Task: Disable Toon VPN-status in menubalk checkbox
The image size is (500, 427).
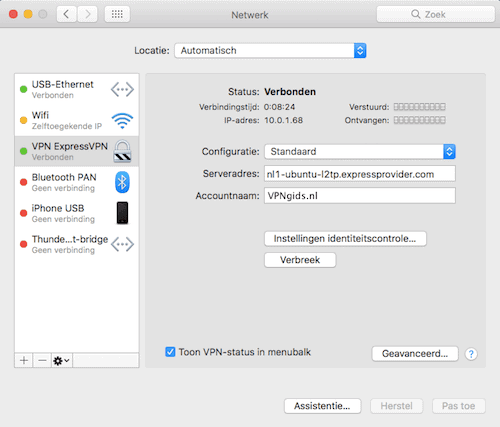Action: [170, 352]
